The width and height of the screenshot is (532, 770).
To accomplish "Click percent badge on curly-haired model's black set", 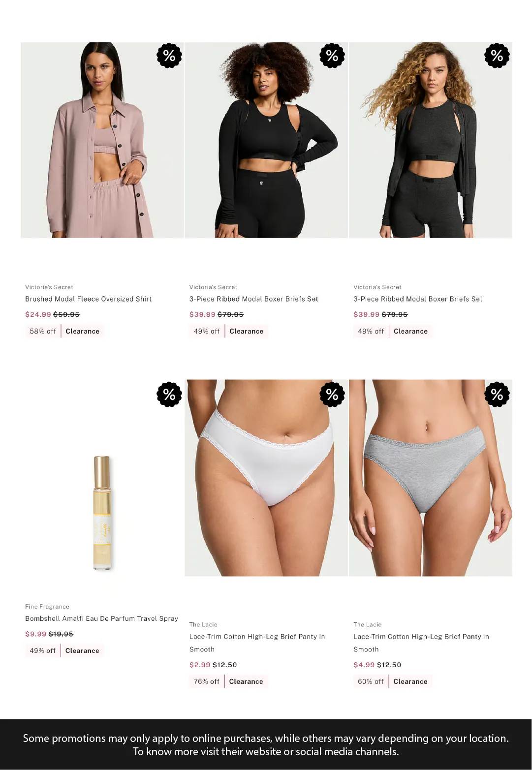I will pyautogui.click(x=332, y=56).
